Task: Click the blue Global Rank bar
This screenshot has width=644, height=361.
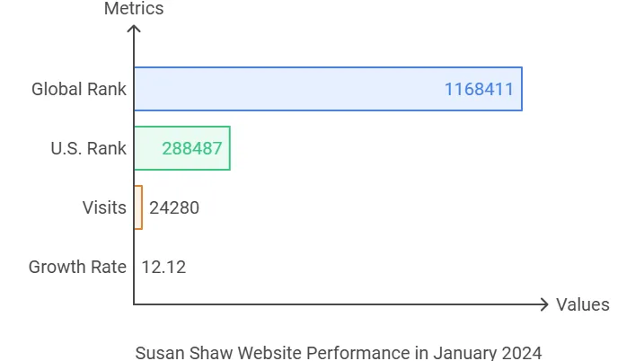Action: pos(328,89)
